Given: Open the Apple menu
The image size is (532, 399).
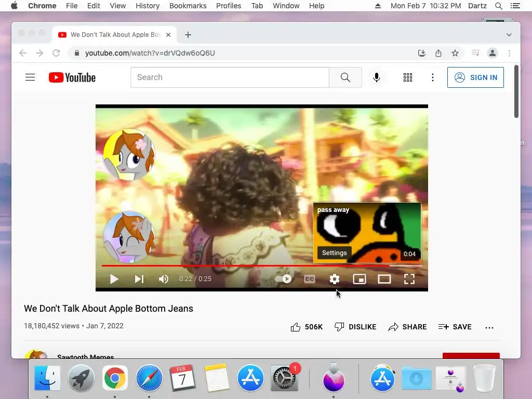Looking at the screenshot, I should pos(14,6).
